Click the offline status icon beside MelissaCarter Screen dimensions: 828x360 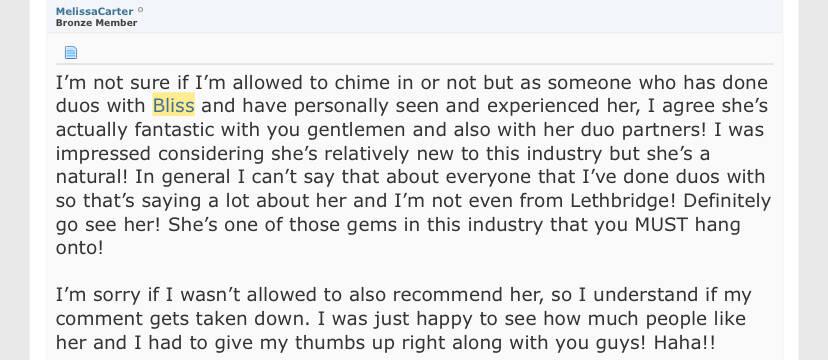[x=140, y=10]
